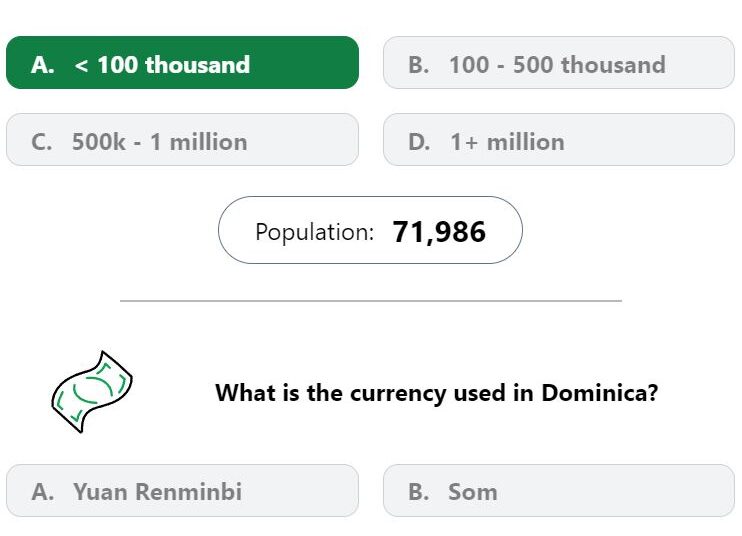Click the 'A.' letter beside Yuan Renminbi
Screen dimensions: 742x536
point(43,492)
